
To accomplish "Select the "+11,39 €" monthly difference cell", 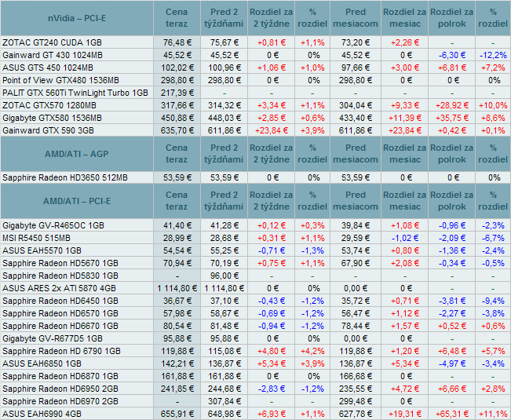I will pyautogui.click(x=405, y=118).
